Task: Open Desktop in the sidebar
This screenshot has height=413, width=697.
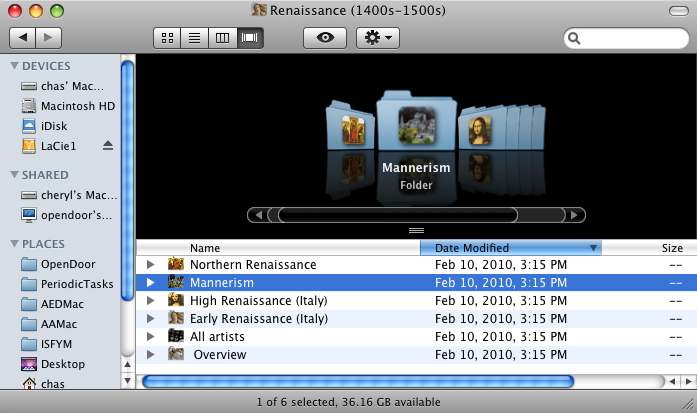Action: point(53,364)
